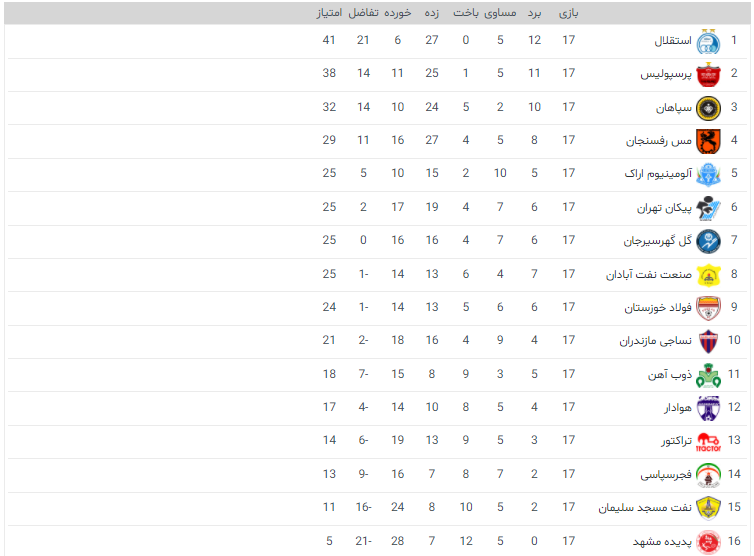Click the red Tractor club logo
The image size is (754, 556).
(708, 442)
